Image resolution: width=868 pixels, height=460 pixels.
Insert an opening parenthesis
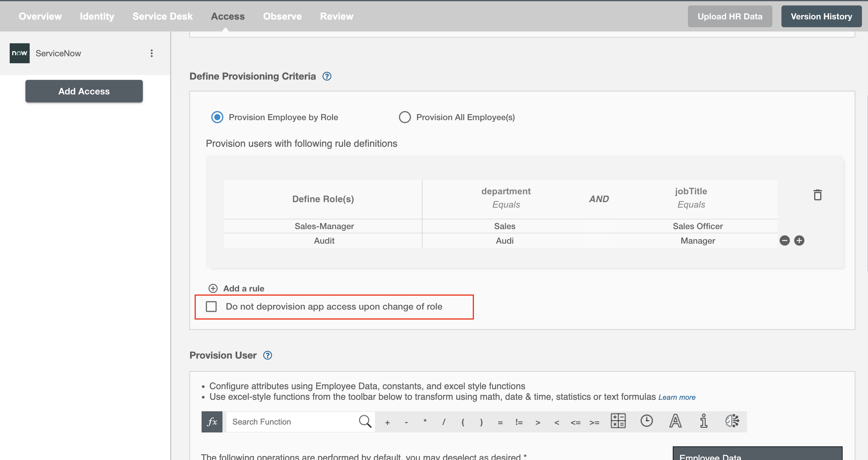pyautogui.click(x=463, y=422)
